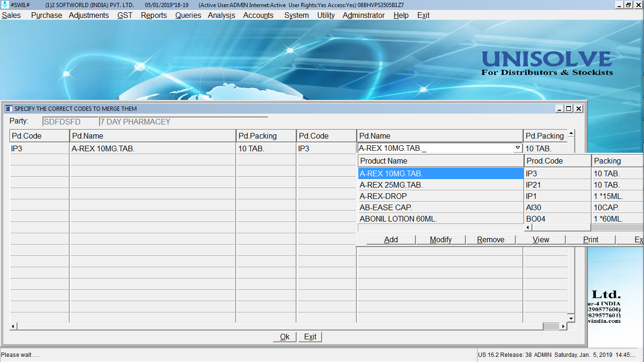Viewport: 644px width, 362px height.
Task: Select A-REX-DROP in product list
Action: tap(441, 196)
